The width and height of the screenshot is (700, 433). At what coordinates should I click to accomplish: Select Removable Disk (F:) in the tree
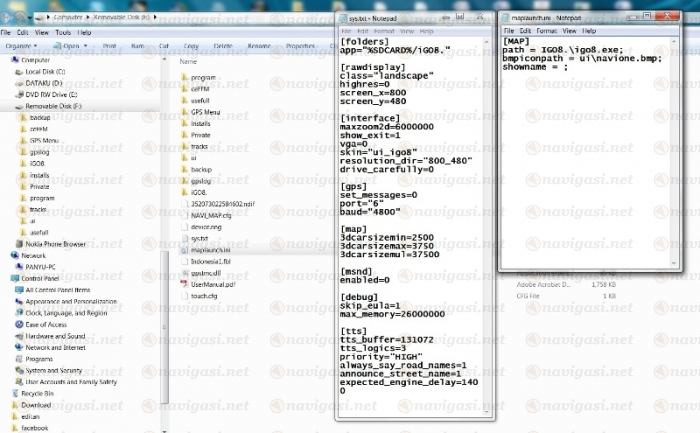tap(48, 105)
